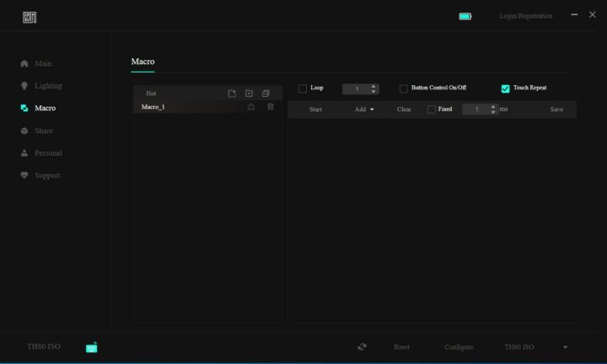Toggle the Button Control On/Off checkbox
Image resolution: width=607 pixels, height=364 pixels.
coord(403,88)
